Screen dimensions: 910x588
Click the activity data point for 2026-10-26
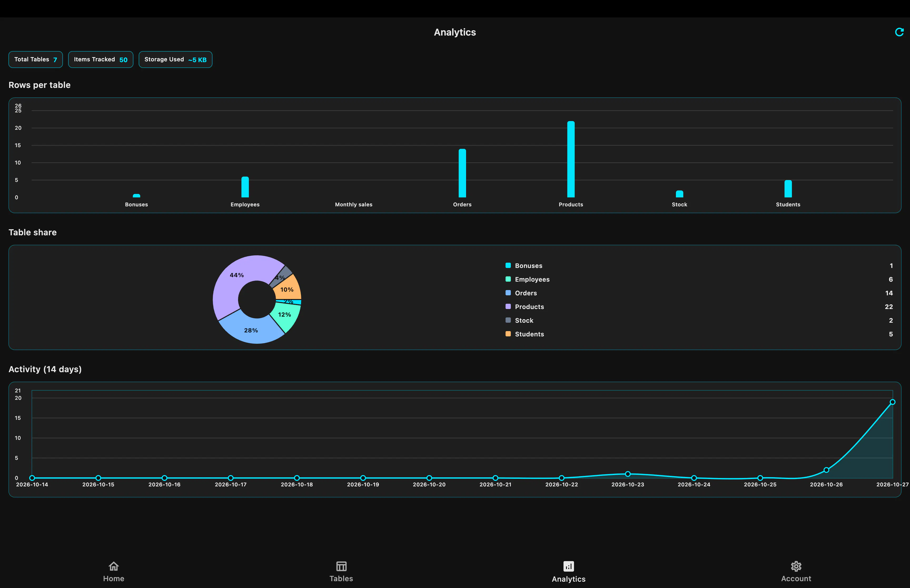826,470
